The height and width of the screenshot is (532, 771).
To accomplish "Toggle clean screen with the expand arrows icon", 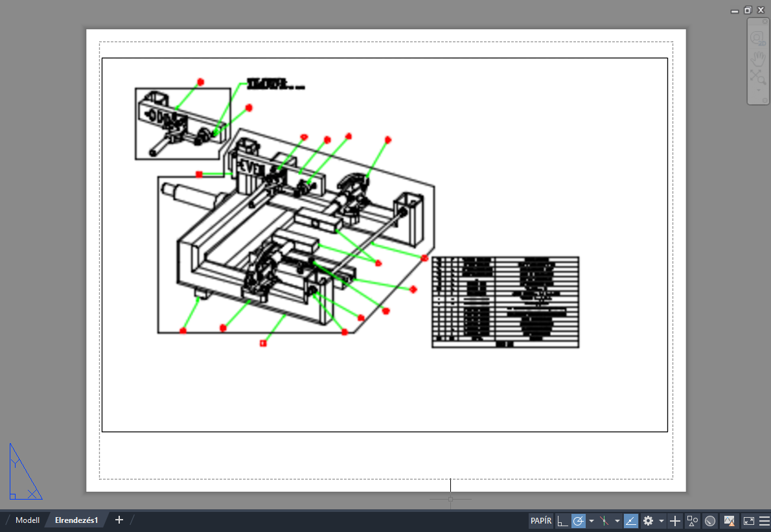I will pos(749,521).
